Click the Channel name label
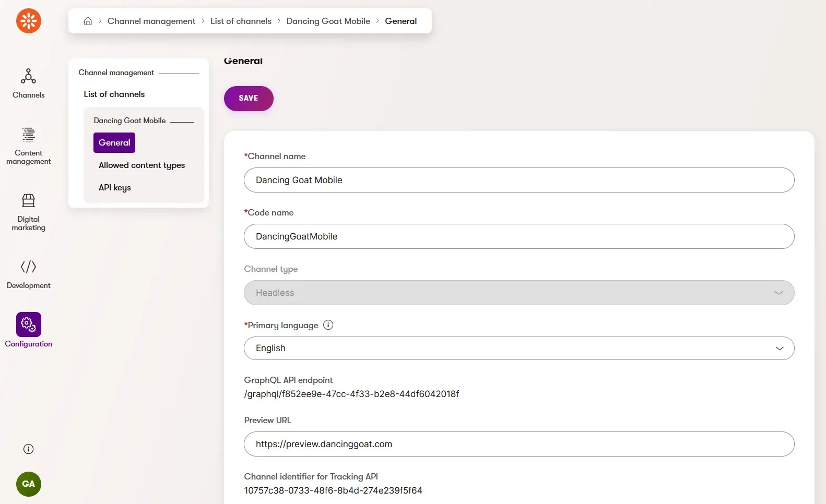826x504 pixels. 275,156
